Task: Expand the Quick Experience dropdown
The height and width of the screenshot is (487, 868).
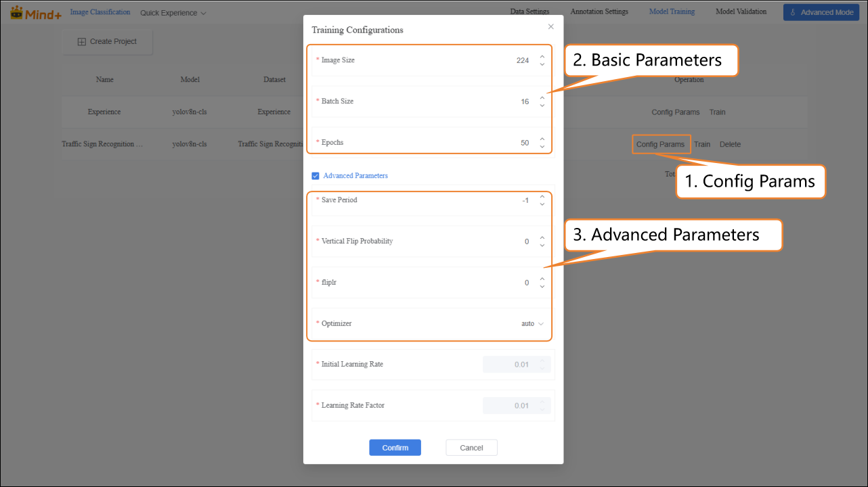Action: click(173, 13)
